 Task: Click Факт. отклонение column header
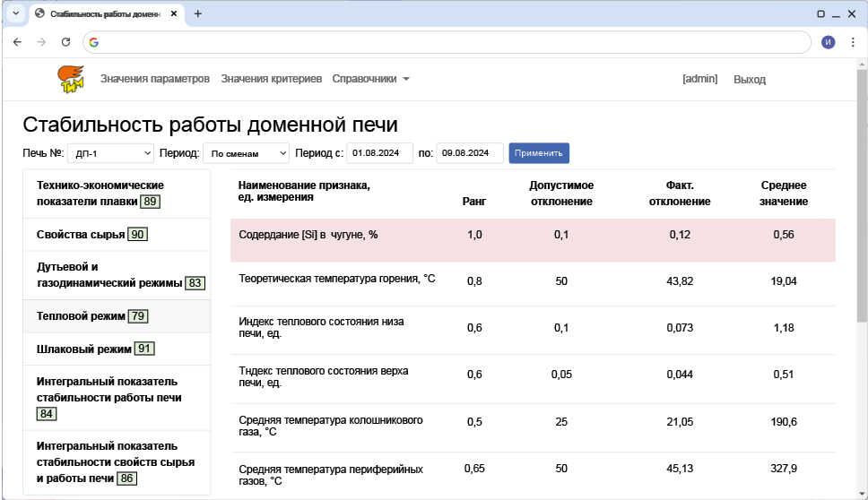[680, 194]
